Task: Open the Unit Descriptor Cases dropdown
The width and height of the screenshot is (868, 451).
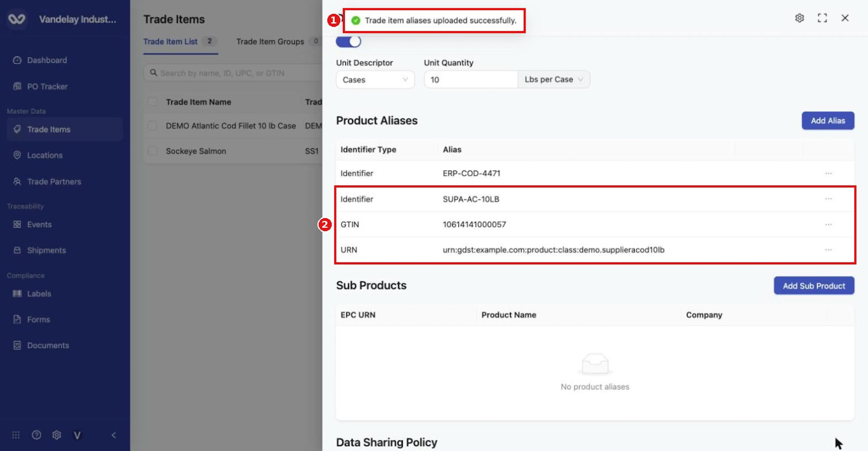Action: point(375,80)
